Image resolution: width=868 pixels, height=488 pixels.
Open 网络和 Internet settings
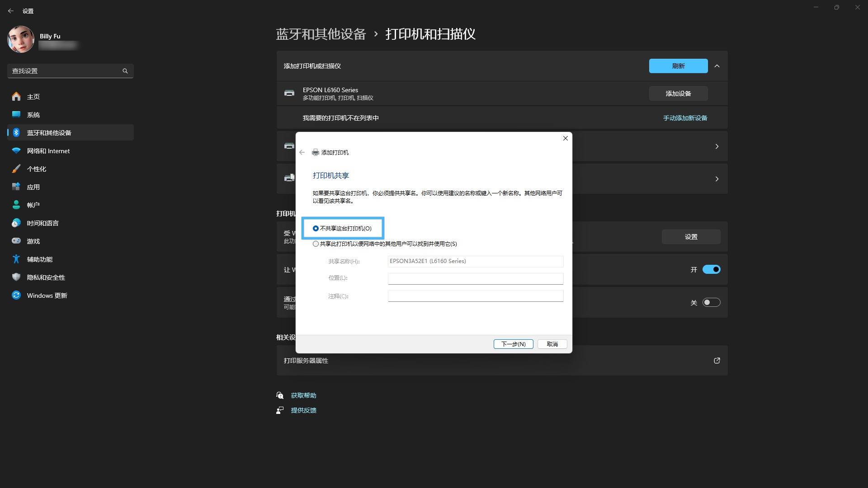click(x=71, y=151)
